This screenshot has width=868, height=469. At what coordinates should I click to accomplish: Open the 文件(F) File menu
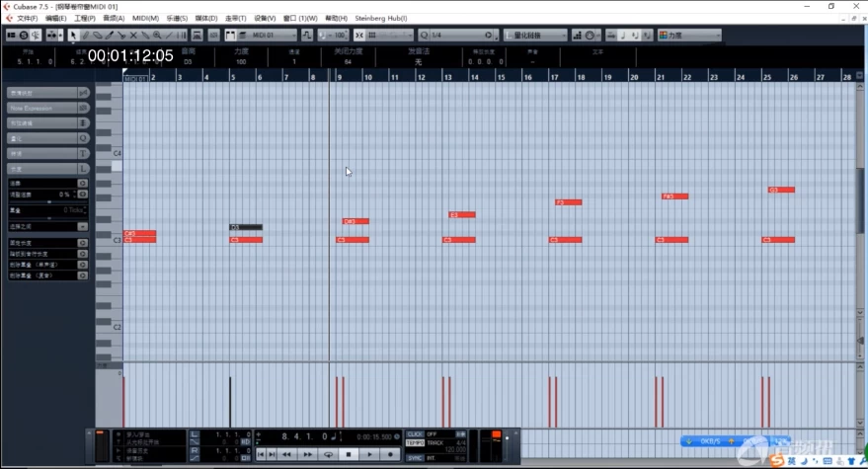click(x=28, y=18)
